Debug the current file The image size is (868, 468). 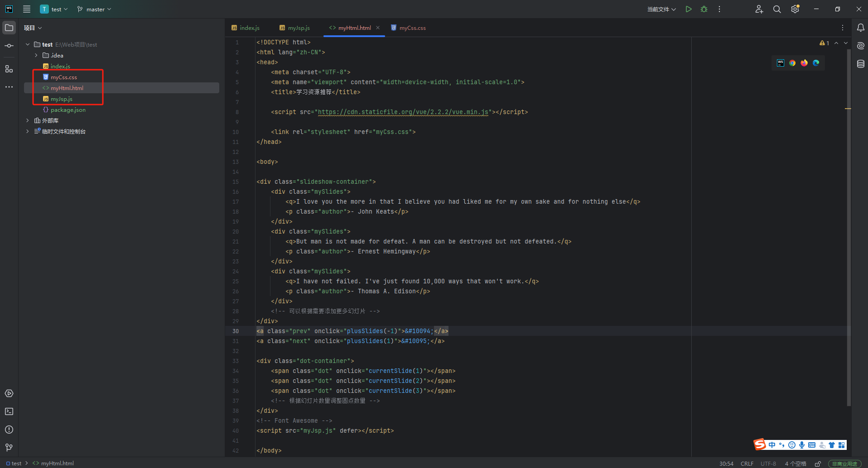pos(704,9)
